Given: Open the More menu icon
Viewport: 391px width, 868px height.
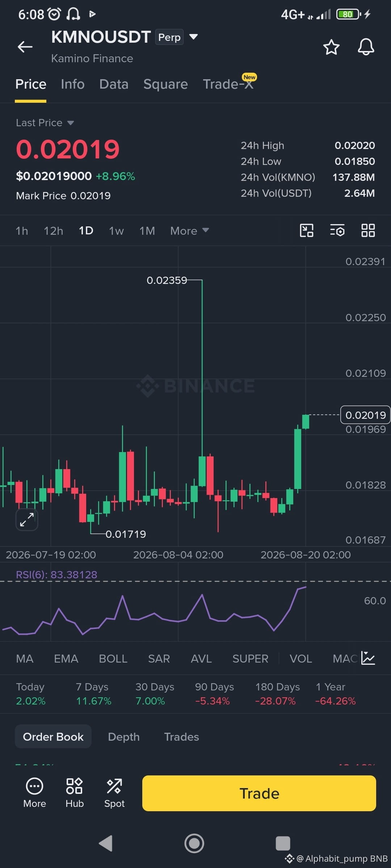Looking at the screenshot, I should coord(35,793).
